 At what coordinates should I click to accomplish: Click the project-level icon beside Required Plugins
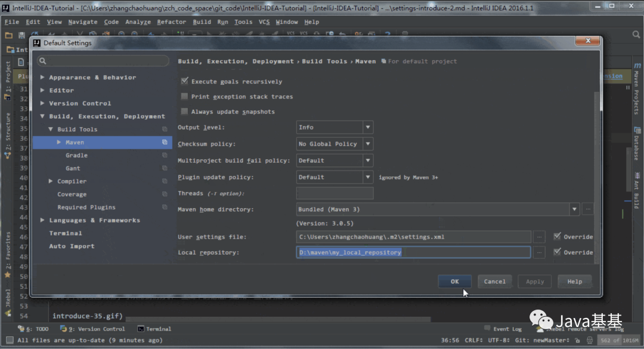click(x=165, y=207)
